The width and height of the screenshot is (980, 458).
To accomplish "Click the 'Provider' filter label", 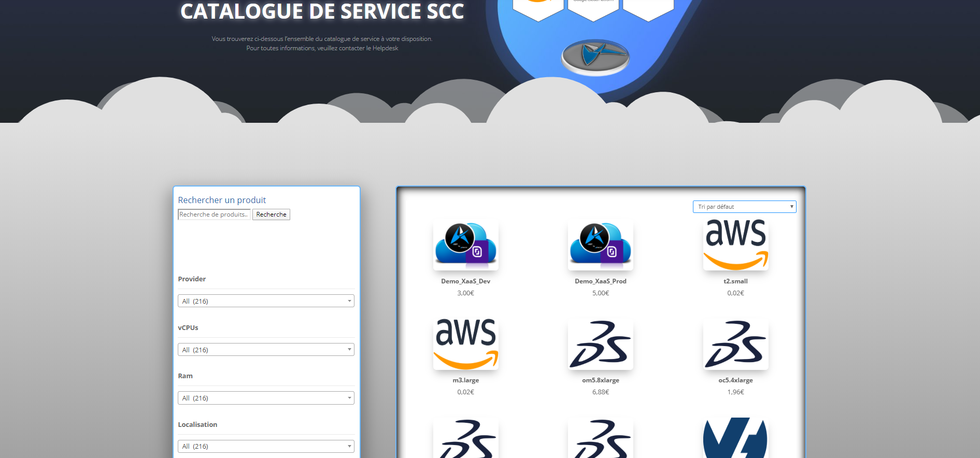I will (x=192, y=279).
